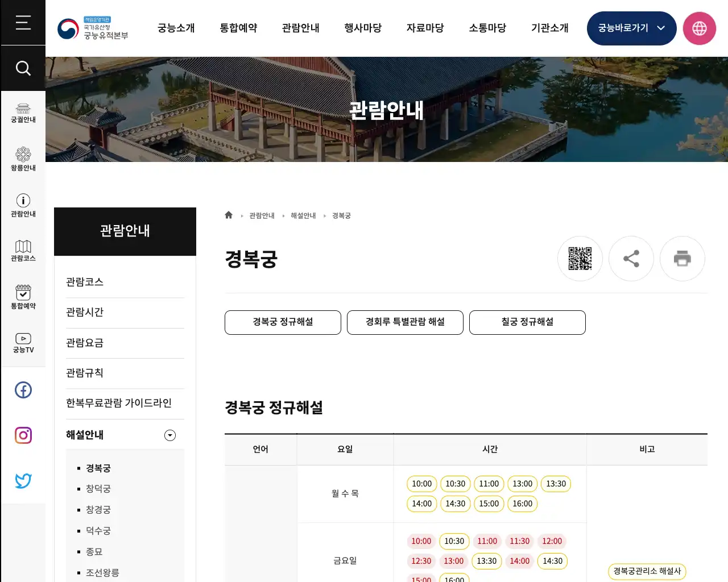This screenshot has width=728, height=582.
Task: Click the globe language icon
Action: pyautogui.click(x=700, y=28)
